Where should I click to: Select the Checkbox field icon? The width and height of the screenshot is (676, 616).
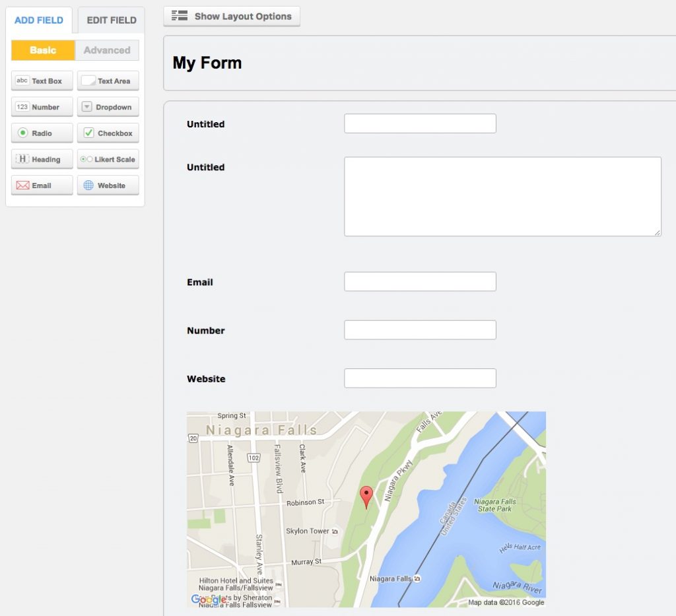click(108, 133)
